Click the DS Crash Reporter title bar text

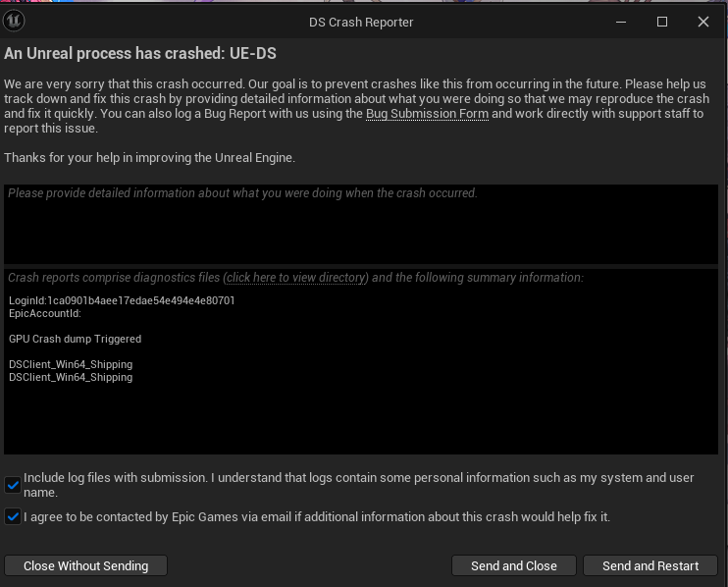click(x=361, y=22)
